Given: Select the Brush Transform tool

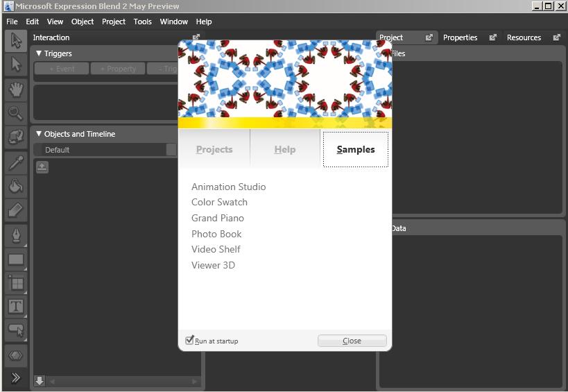Looking at the screenshot, I should (x=15, y=210).
